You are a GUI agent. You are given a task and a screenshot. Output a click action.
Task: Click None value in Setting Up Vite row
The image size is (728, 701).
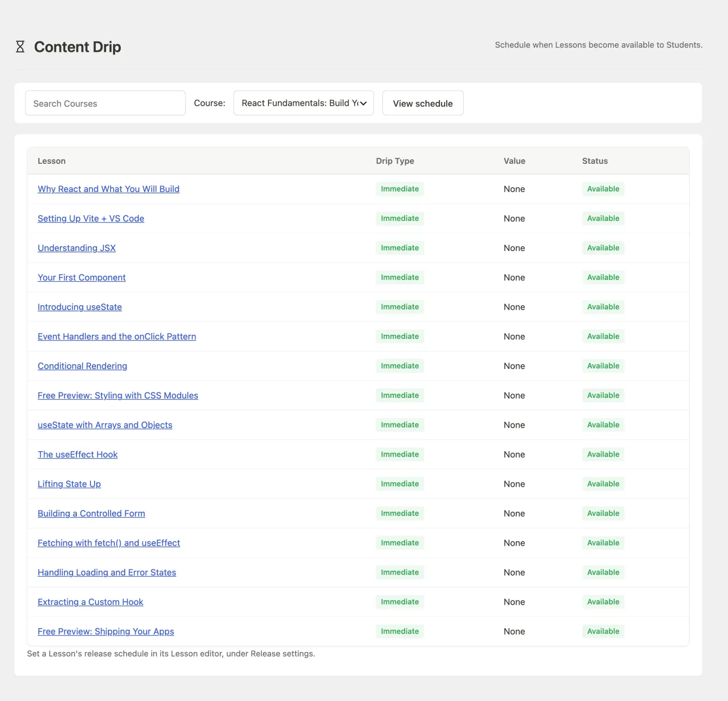514,218
